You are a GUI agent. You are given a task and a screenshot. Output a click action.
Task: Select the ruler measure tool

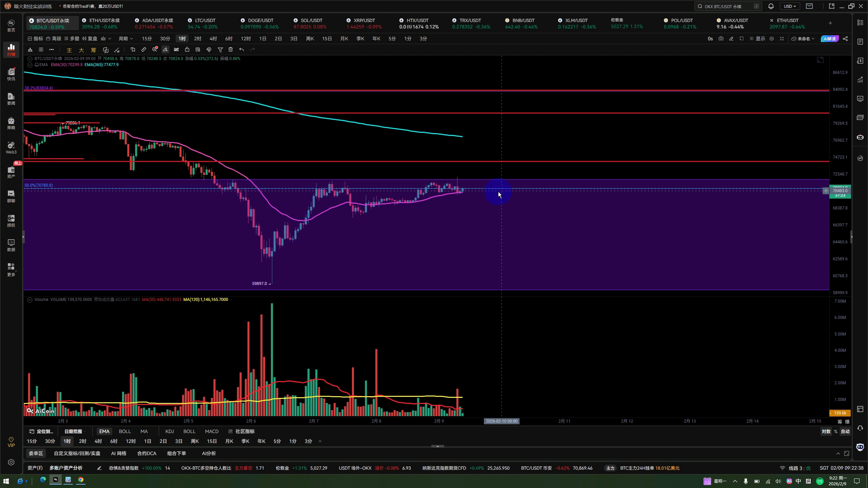point(144,50)
